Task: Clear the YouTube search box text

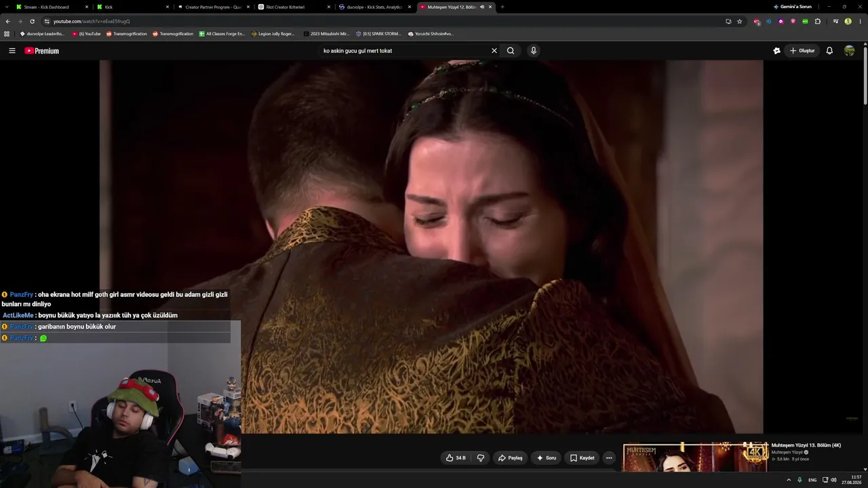Action: (494, 51)
